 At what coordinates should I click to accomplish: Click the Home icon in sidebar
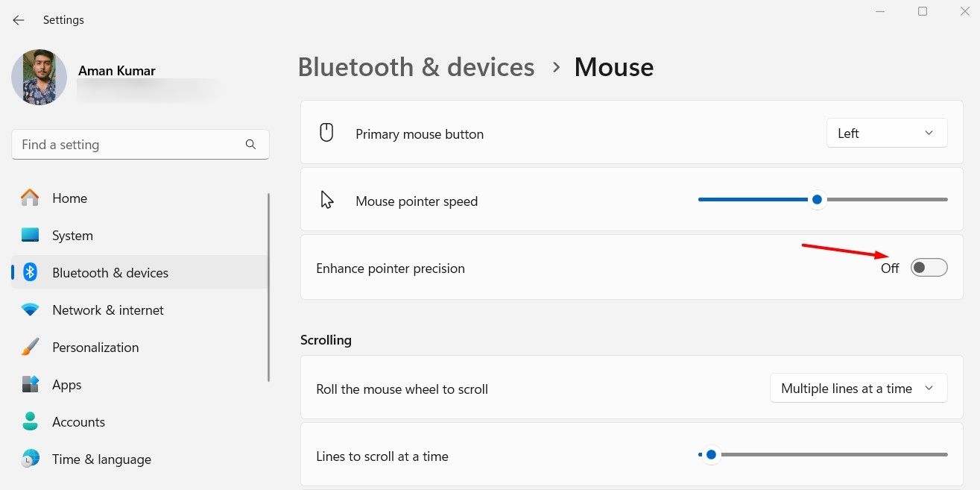click(x=30, y=198)
